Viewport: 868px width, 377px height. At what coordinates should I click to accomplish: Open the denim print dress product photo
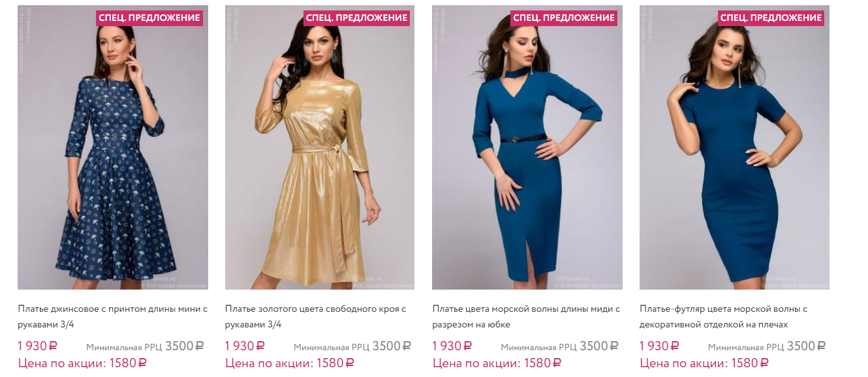click(113, 147)
